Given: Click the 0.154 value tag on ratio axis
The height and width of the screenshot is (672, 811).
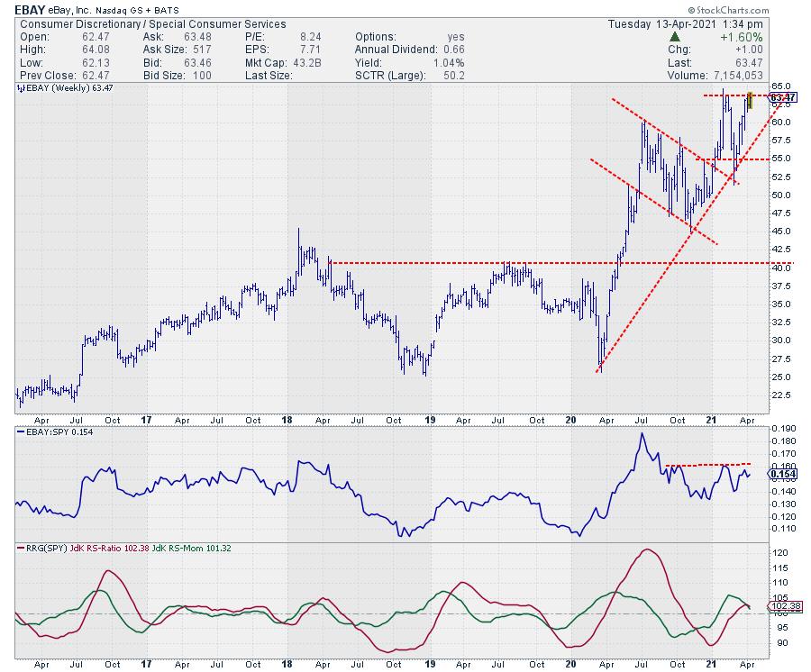Looking at the screenshot, I should (x=783, y=474).
